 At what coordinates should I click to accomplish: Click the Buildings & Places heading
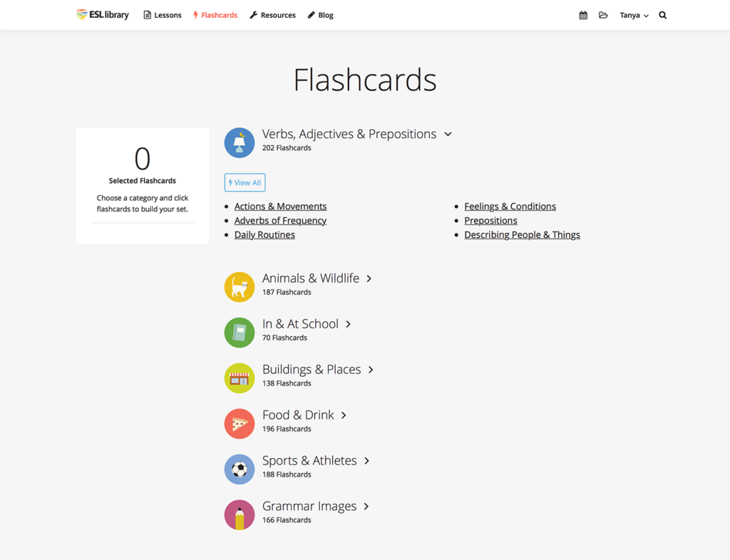pos(312,369)
